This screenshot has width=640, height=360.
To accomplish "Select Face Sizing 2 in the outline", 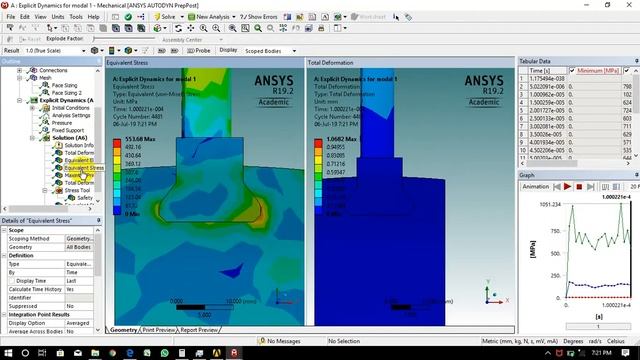I will (x=67, y=93).
